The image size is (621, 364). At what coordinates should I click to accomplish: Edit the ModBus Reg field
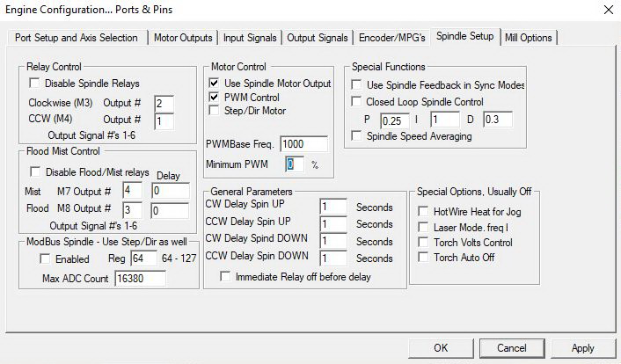tap(143, 258)
